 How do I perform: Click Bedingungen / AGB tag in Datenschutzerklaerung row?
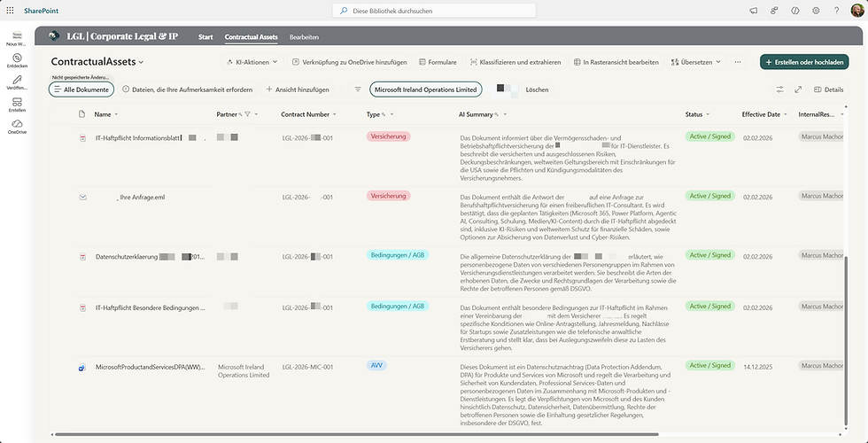[x=398, y=255]
